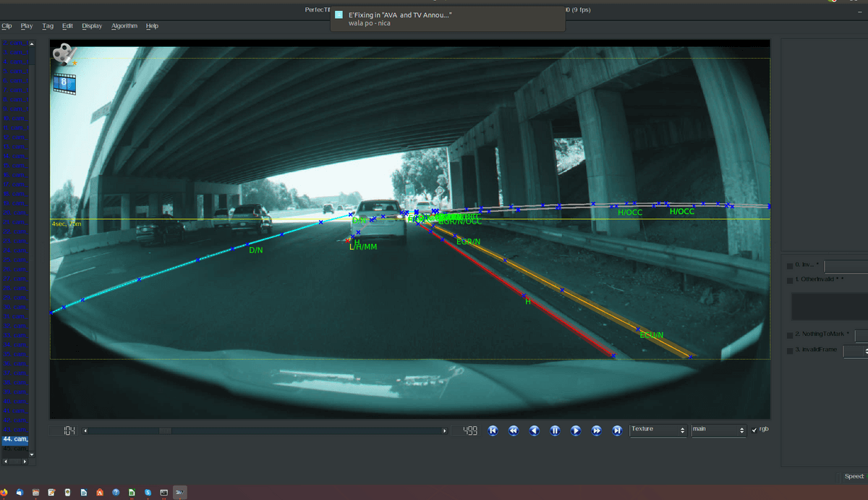Open the Display menu
This screenshot has width=868, height=500.
[x=92, y=26]
